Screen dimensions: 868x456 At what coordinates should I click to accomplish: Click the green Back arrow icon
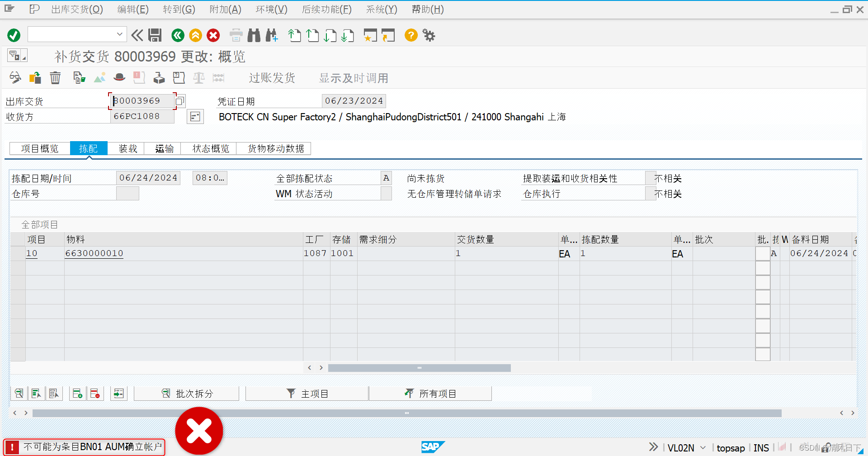point(177,35)
